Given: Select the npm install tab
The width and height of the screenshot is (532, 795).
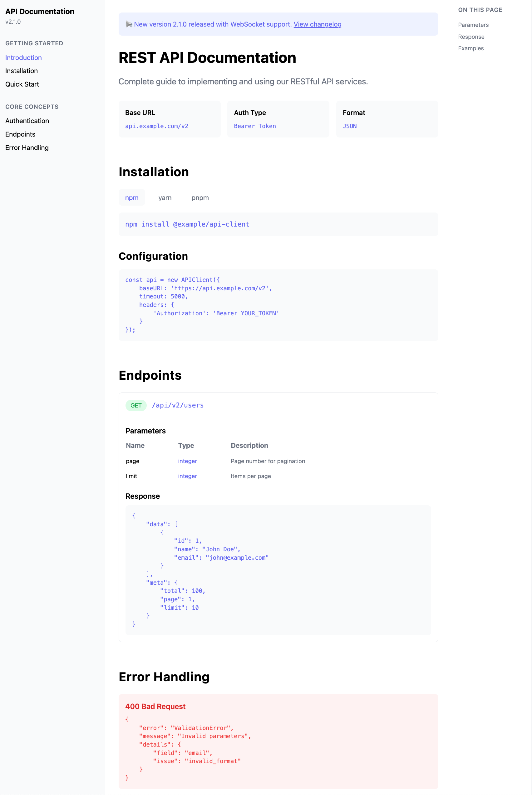Looking at the screenshot, I should (132, 197).
